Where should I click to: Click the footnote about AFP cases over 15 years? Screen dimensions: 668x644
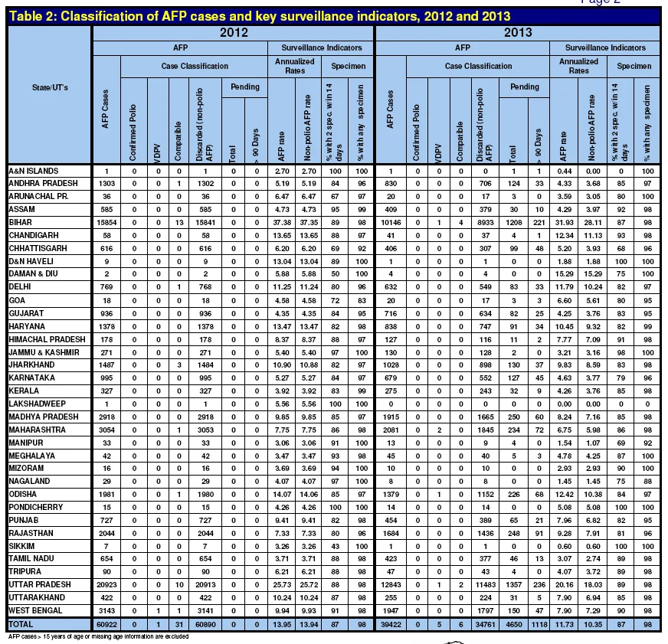point(98,637)
